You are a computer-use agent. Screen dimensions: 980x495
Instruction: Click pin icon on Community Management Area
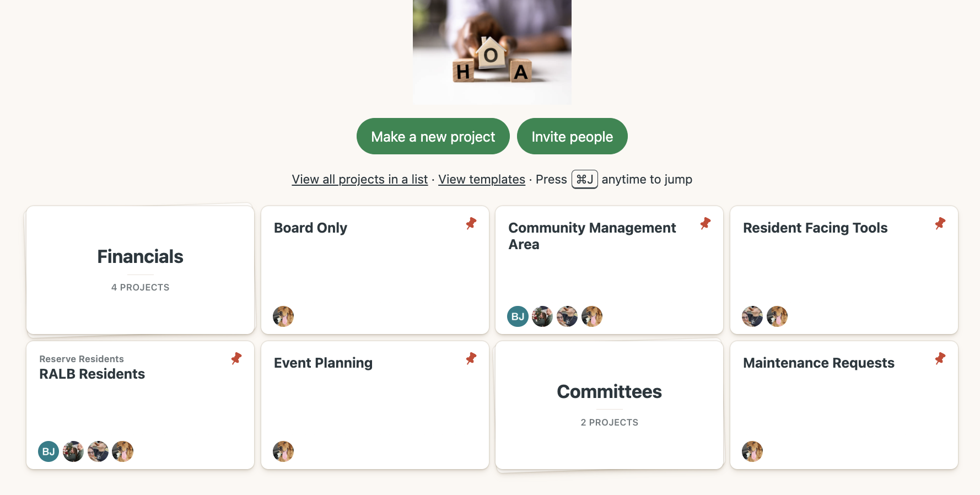(705, 223)
